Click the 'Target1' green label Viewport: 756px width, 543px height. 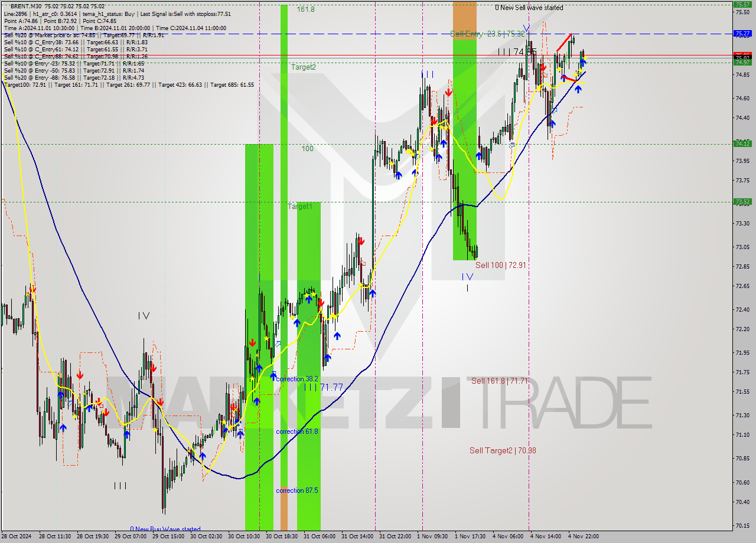tap(299, 207)
